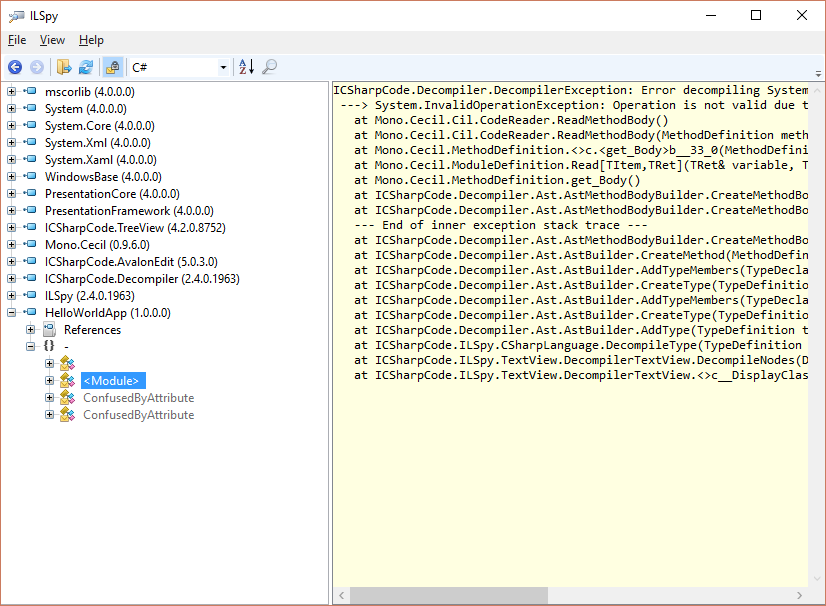Click the toolbar overflow arrow
Viewport: 826px width, 606px height.
coord(818,74)
